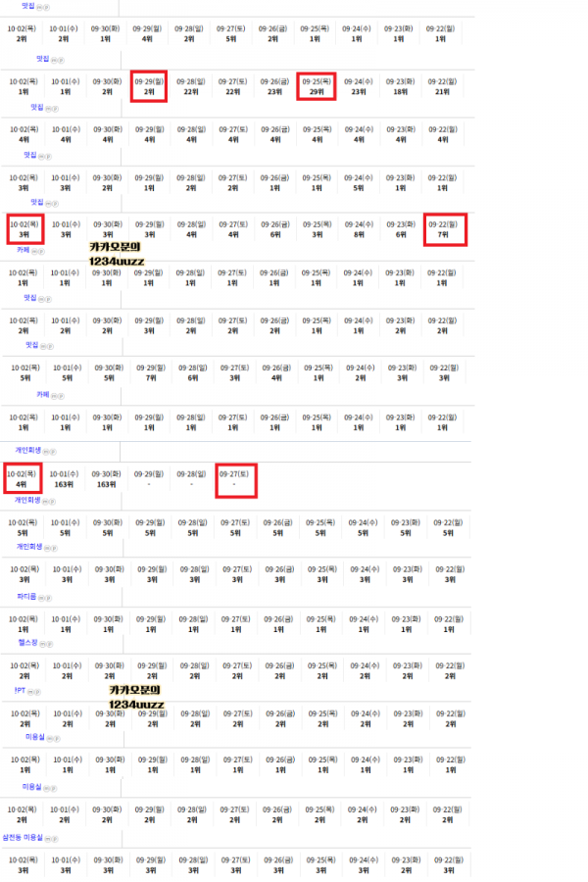Open 맛집 link just above the 29위 row
Viewport: 588px width, 882px height.
42,59
